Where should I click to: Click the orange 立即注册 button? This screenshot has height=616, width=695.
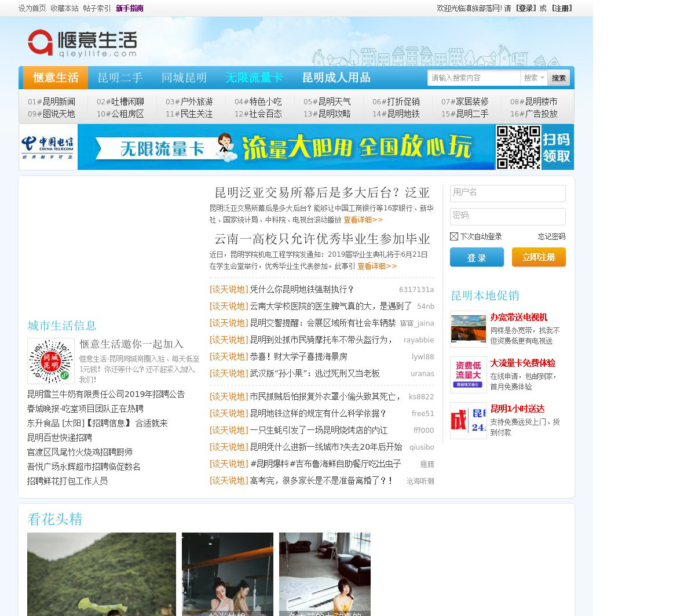tap(539, 257)
